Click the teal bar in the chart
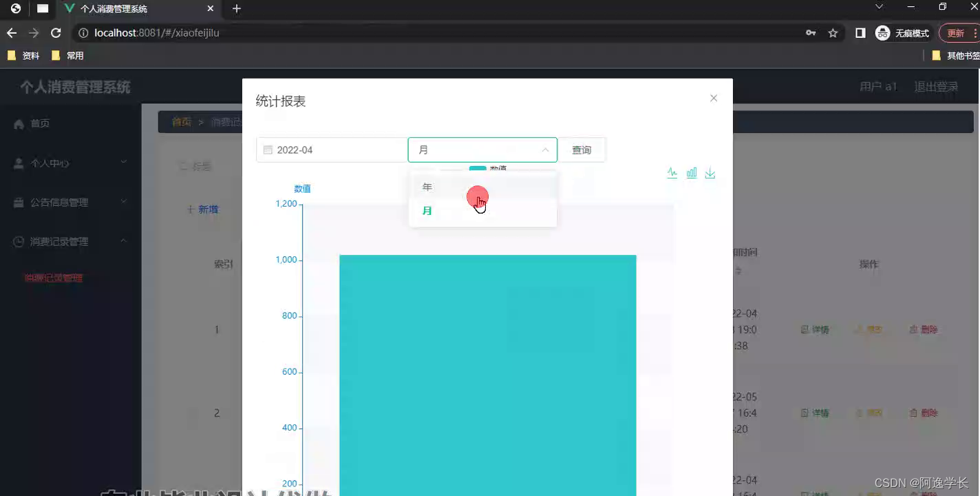The height and width of the screenshot is (496, 980). point(487,375)
